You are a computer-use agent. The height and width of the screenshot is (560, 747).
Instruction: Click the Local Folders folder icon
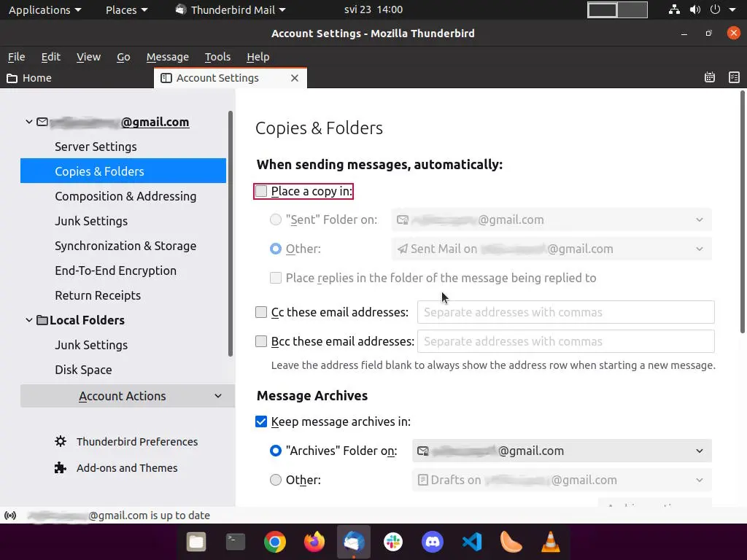[42, 320]
